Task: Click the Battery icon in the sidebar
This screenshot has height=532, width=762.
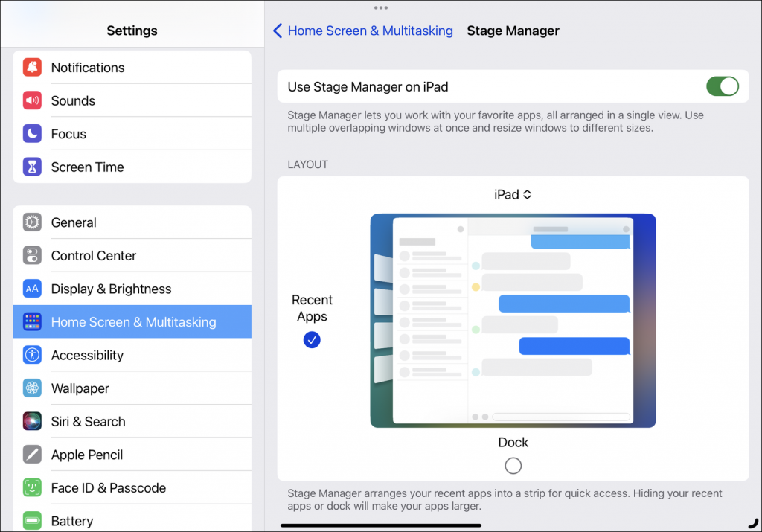Action: pyautogui.click(x=32, y=520)
